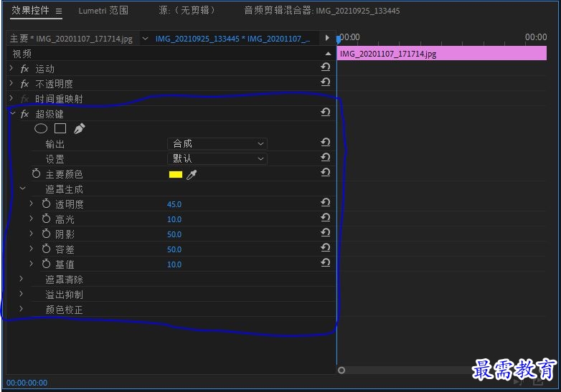This screenshot has height=392, width=561.
Task: Expand the 阴影 parameter slider
Action: (31, 234)
